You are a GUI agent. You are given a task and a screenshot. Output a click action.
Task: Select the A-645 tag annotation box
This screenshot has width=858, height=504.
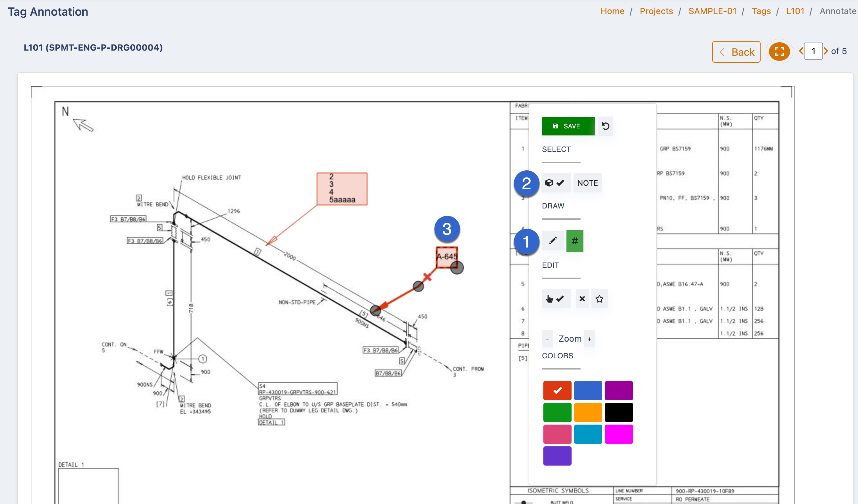pos(447,257)
